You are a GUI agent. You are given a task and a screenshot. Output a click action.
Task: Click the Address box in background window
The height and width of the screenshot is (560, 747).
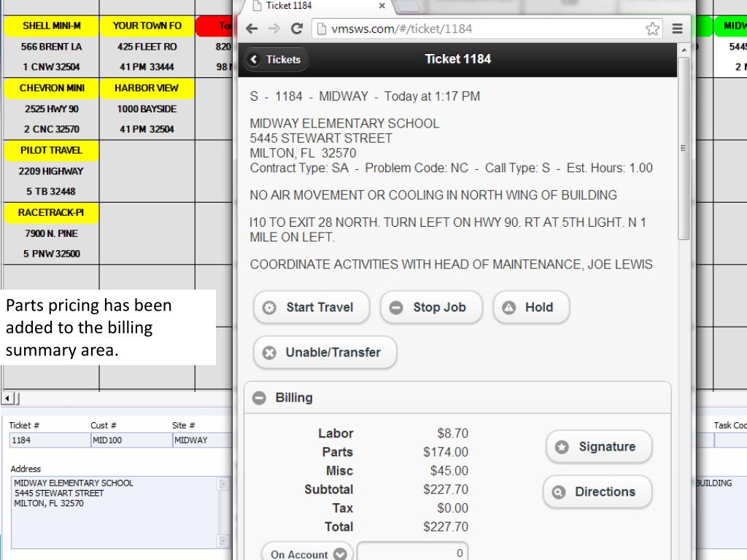115,513
